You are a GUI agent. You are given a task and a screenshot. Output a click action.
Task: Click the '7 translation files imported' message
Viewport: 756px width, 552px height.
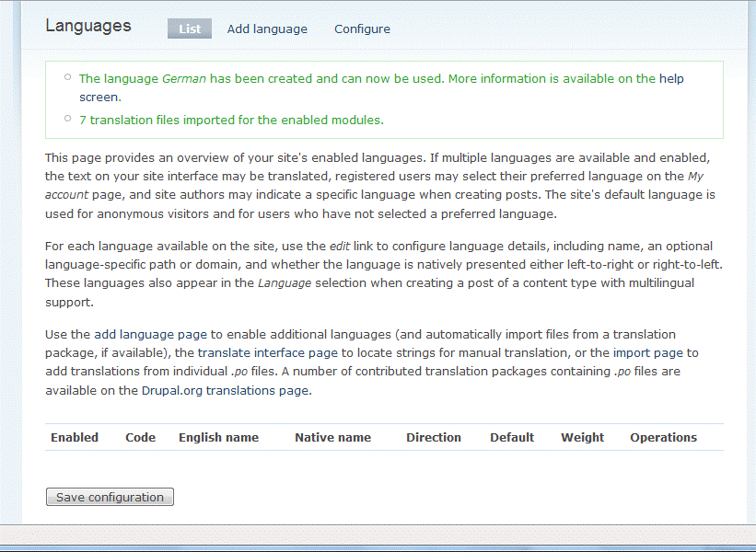(x=231, y=120)
